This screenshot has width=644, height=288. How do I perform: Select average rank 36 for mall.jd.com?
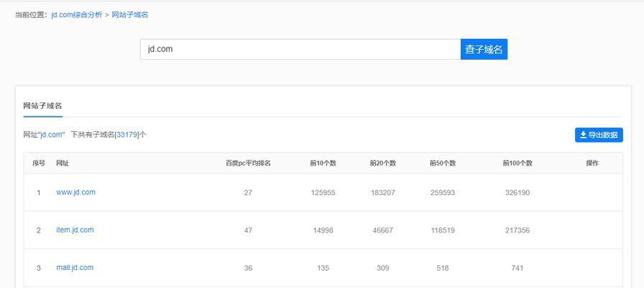pyautogui.click(x=248, y=269)
